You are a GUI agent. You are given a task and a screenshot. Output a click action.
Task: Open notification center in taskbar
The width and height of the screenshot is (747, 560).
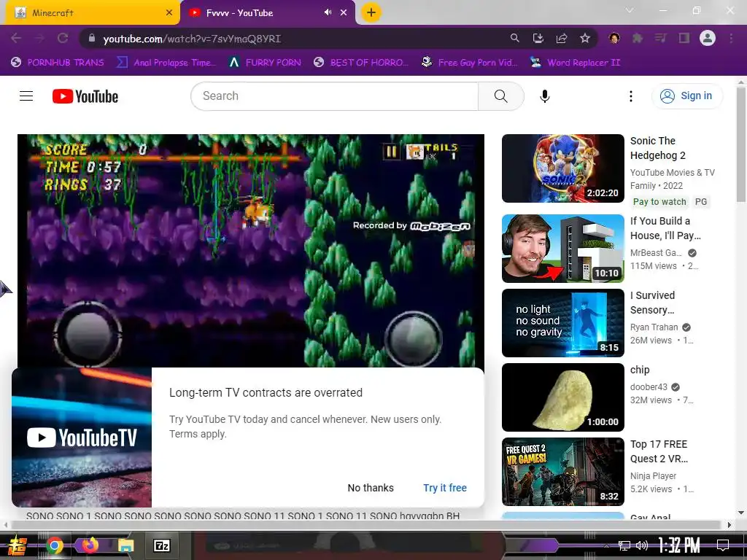point(723,545)
